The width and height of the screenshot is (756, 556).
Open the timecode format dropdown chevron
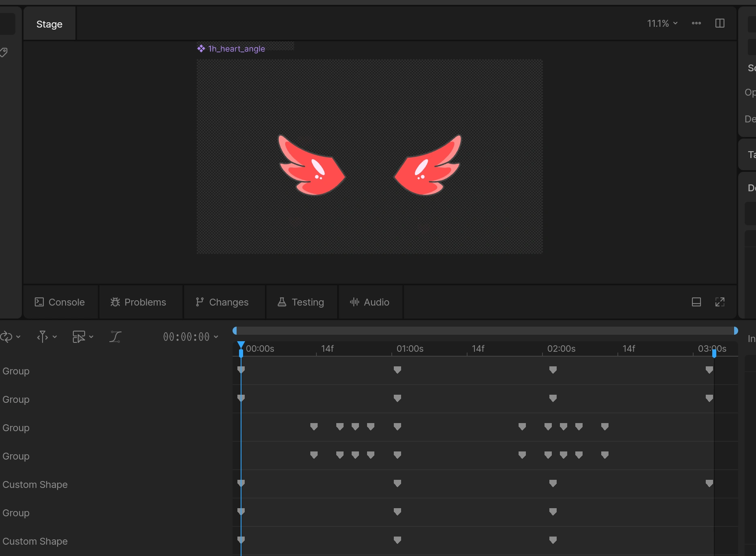[x=216, y=337]
